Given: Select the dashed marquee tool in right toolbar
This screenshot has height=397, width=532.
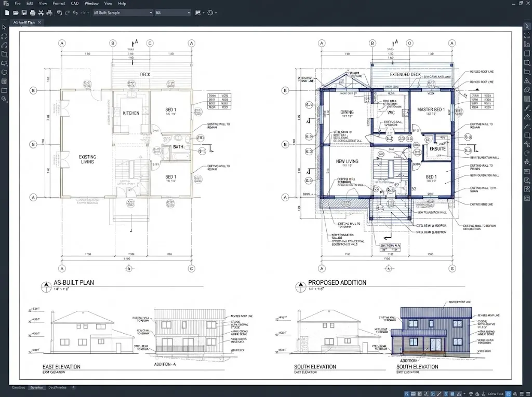Looking at the screenshot, I should click(527, 35).
